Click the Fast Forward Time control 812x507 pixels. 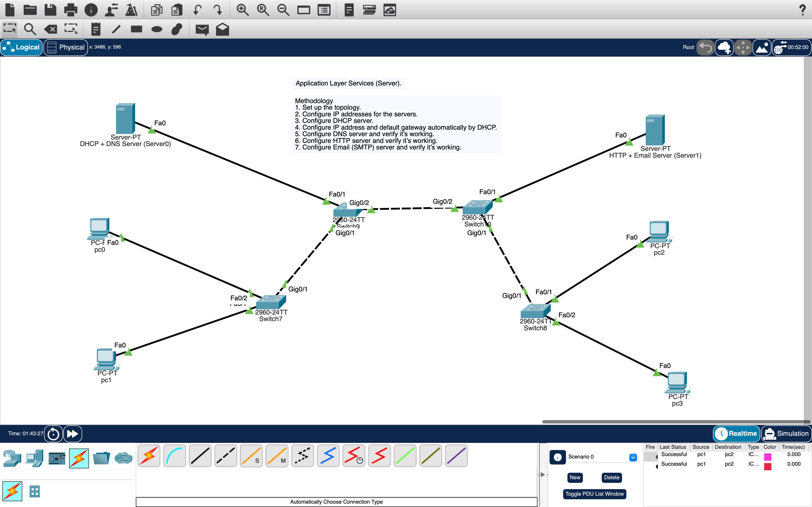coord(72,434)
